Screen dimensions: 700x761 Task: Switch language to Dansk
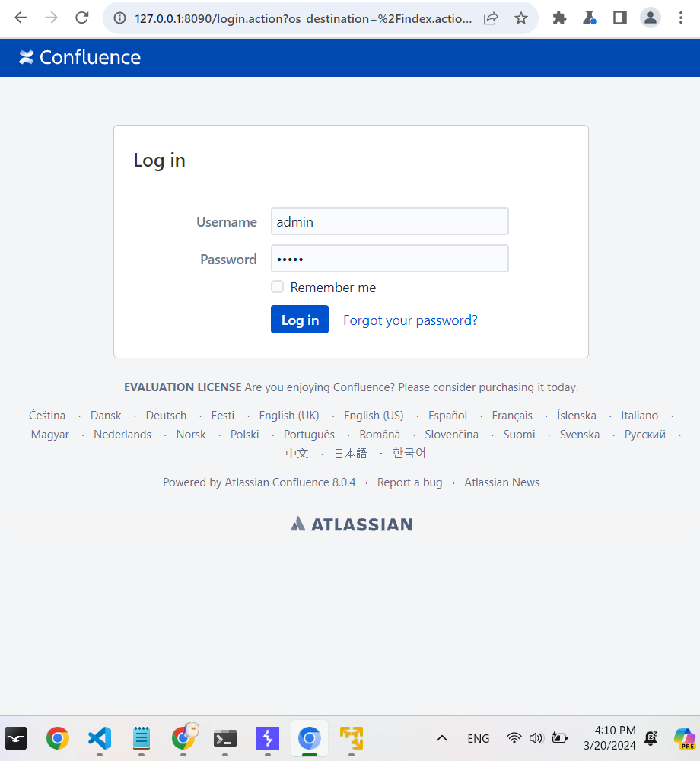pyautogui.click(x=106, y=416)
